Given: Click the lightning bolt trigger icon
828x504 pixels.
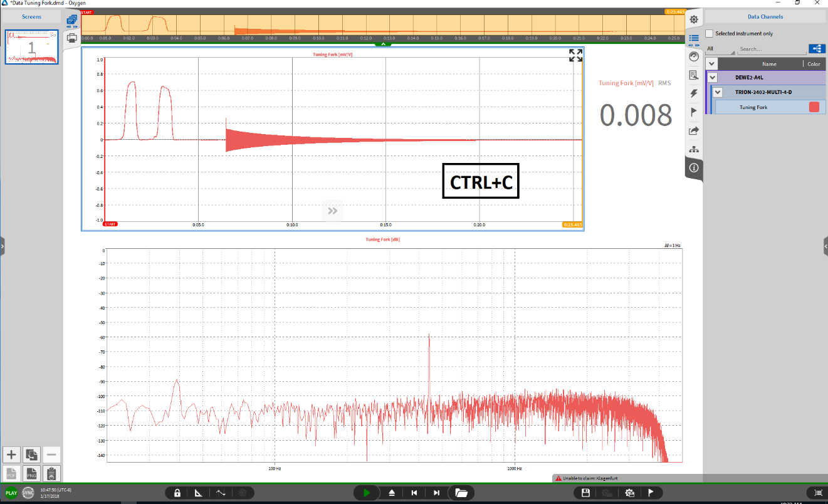Looking at the screenshot, I should pyautogui.click(x=693, y=93).
